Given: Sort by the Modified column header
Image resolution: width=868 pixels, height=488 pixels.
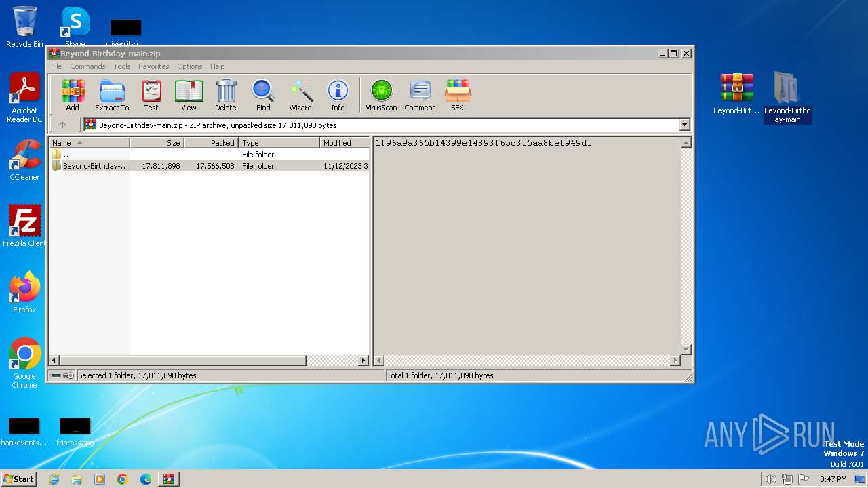Looking at the screenshot, I should [x=344, y=142].
